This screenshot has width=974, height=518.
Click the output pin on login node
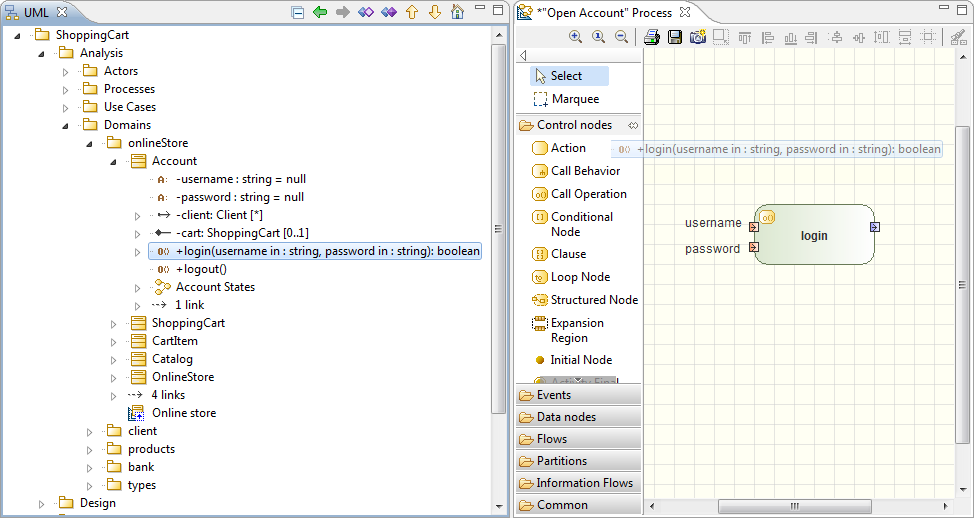click(x=875, y=227)
